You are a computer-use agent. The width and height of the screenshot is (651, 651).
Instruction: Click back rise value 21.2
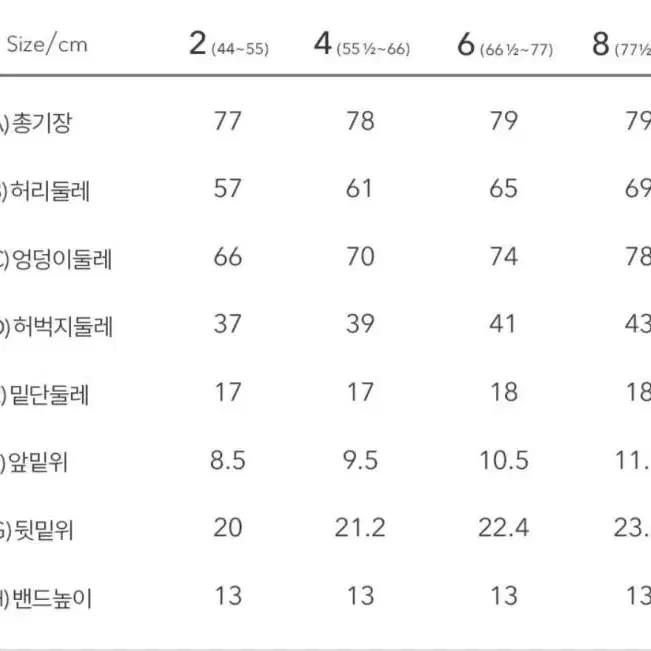point(360,528)
